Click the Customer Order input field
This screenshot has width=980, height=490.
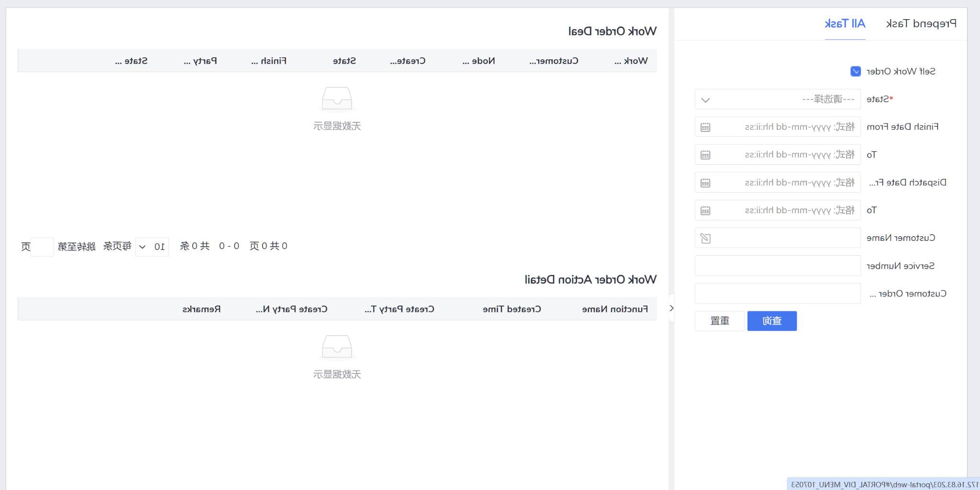tap(778, 294)
